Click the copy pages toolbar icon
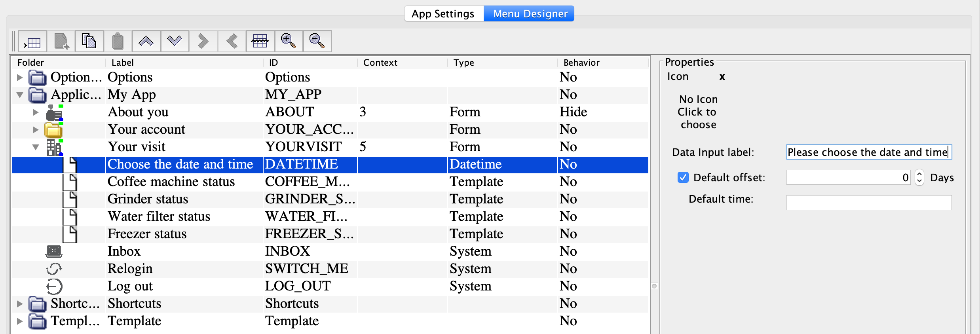This screenshot has width=980, height=334. 89,42
